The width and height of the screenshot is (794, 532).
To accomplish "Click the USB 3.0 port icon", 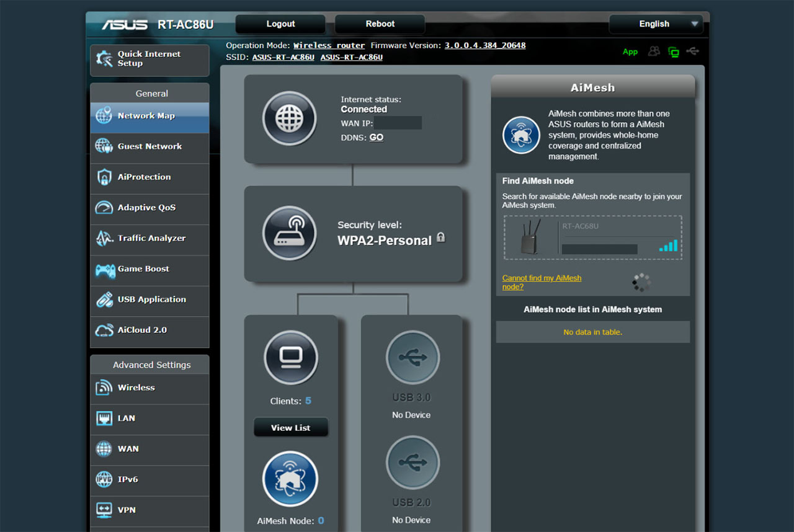I will tap(413, 357).
